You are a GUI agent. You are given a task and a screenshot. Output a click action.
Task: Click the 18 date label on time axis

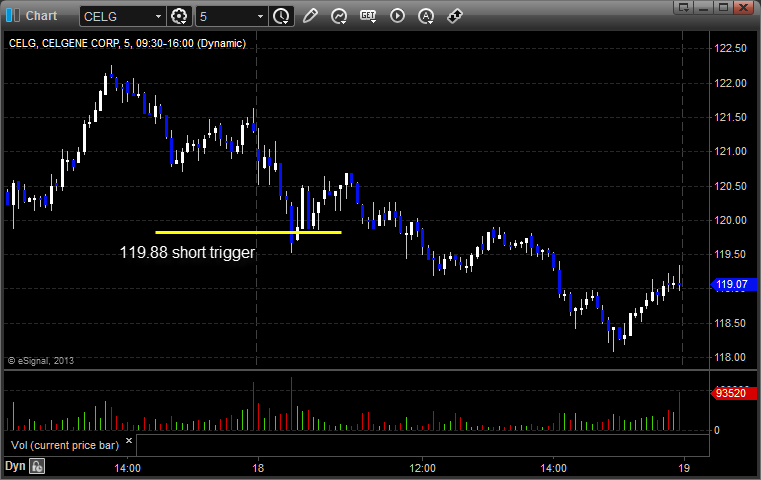point(258,468)
